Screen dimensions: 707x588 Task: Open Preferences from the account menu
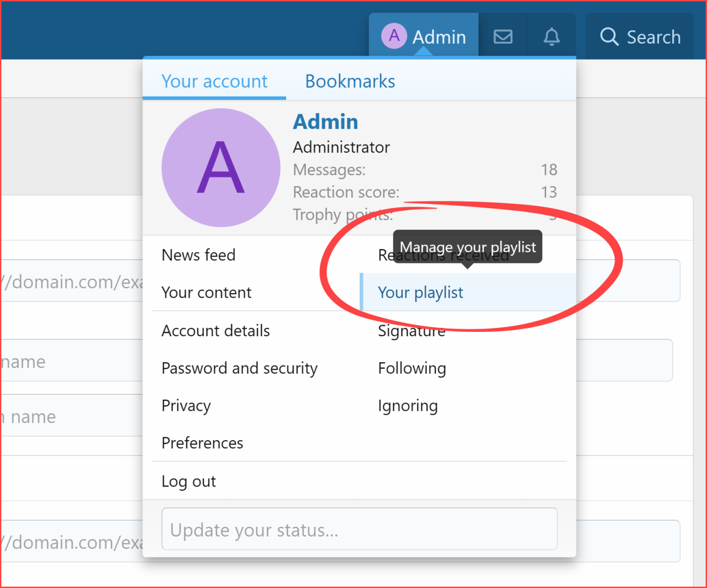click(202, 442)
